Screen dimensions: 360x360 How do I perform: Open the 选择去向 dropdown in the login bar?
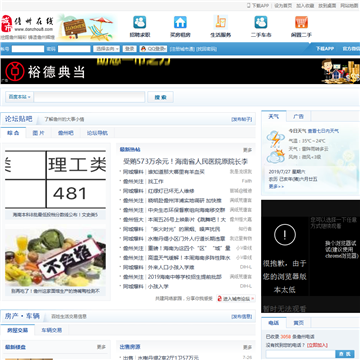[x=106, y=49]
